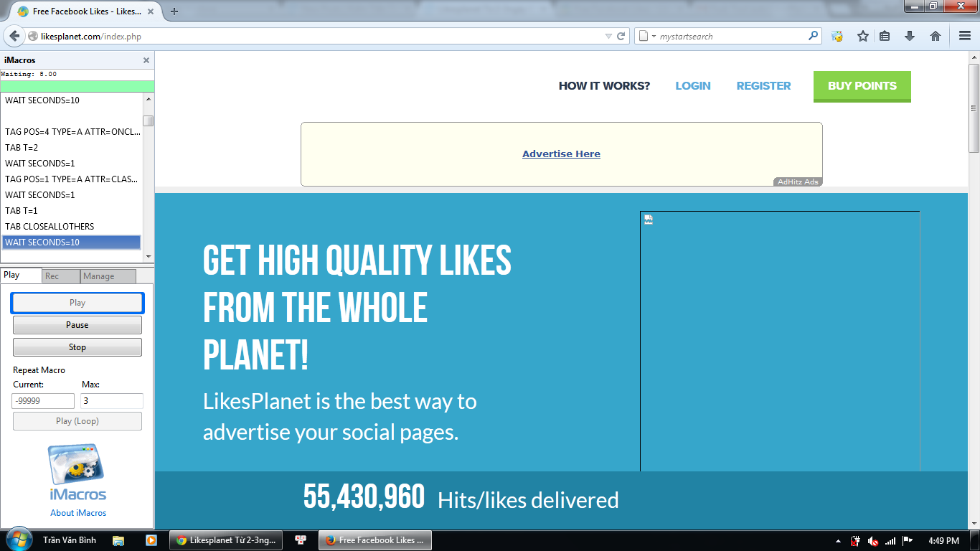Select the TAG POS=1 TYPE=A macro line

click(71, 179)
